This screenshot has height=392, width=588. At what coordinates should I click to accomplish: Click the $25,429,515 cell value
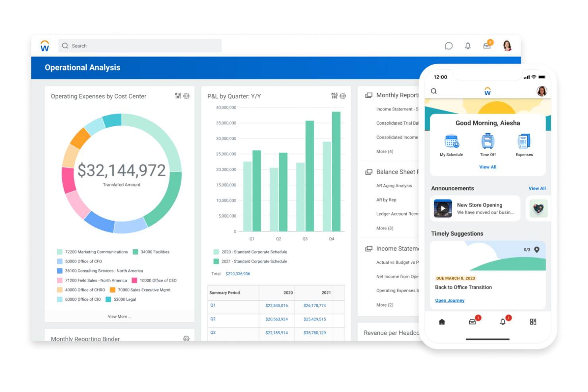tap(315, 319)
